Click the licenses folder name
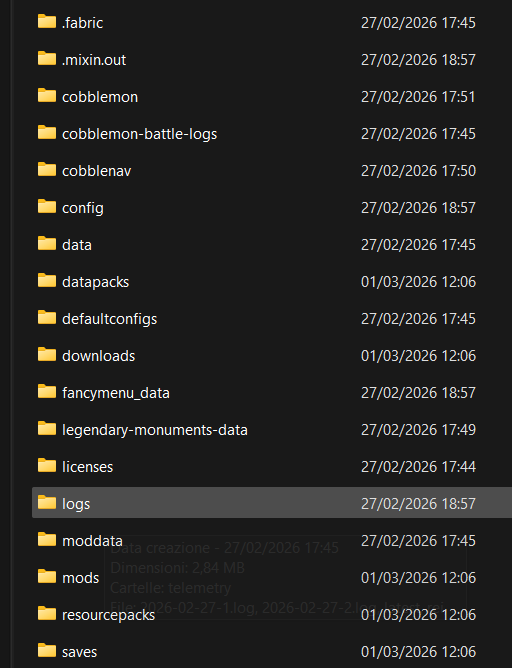Screen dimensions: 512x668 tap(87, 467)
